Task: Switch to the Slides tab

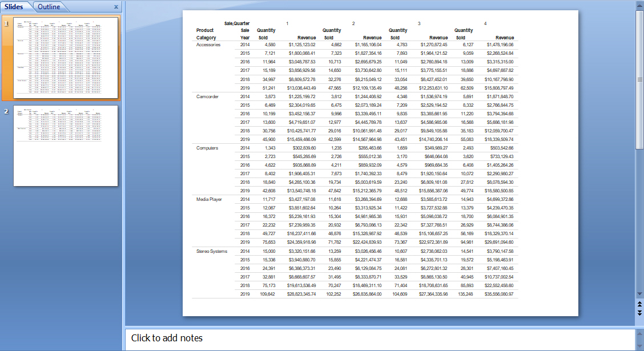Action: point(14,7)
